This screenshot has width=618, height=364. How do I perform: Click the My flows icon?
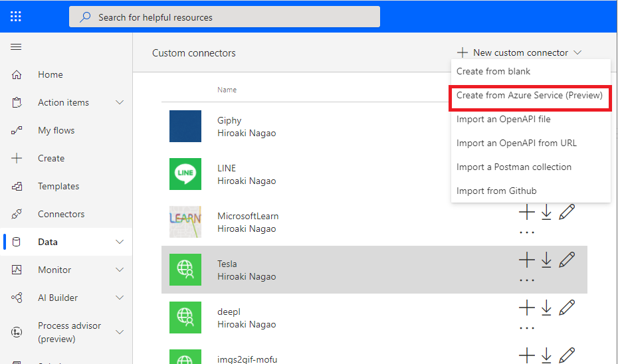click(x=17, y=130)
